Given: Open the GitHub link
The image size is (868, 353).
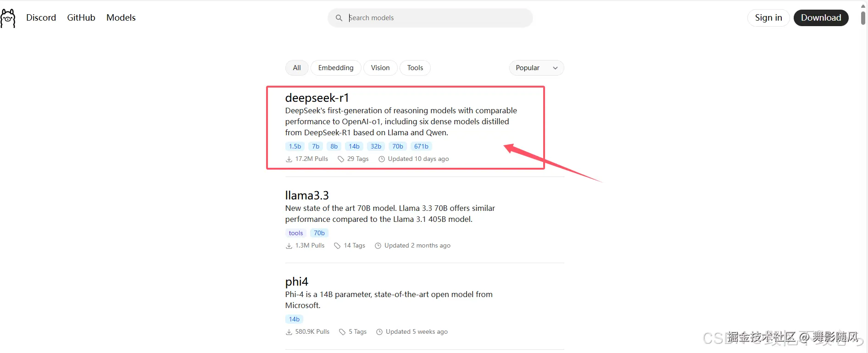Looking at the screenshot, I should click(x=81, y=17).
